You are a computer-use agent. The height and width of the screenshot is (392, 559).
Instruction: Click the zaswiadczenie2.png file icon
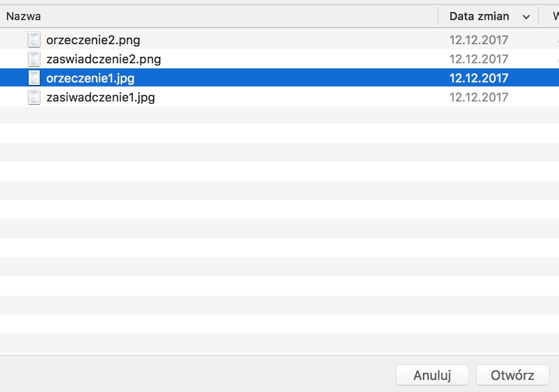point(34,59)
